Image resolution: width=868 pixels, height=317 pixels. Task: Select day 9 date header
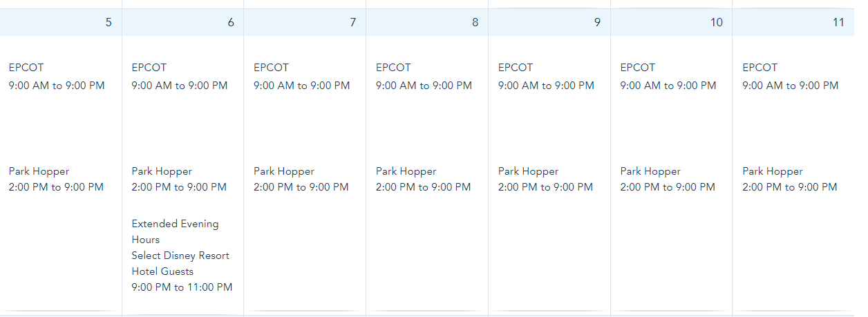click(x=597, y=22)
